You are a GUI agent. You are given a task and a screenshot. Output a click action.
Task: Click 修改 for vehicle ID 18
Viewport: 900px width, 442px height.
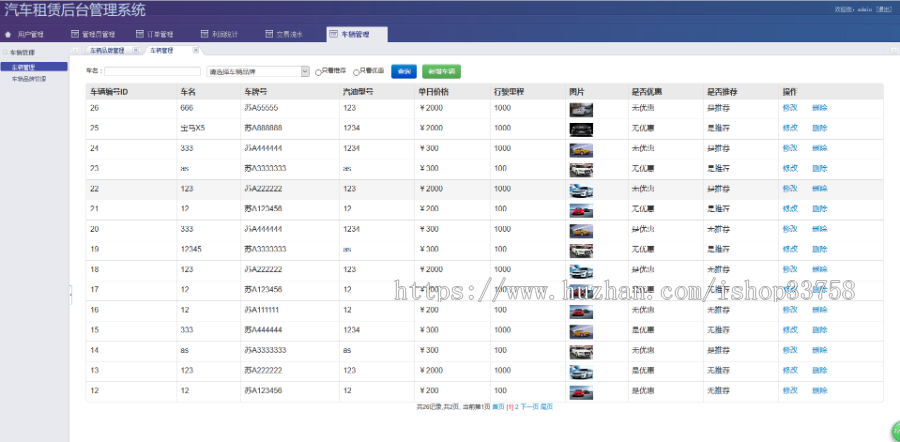point(790,269)
